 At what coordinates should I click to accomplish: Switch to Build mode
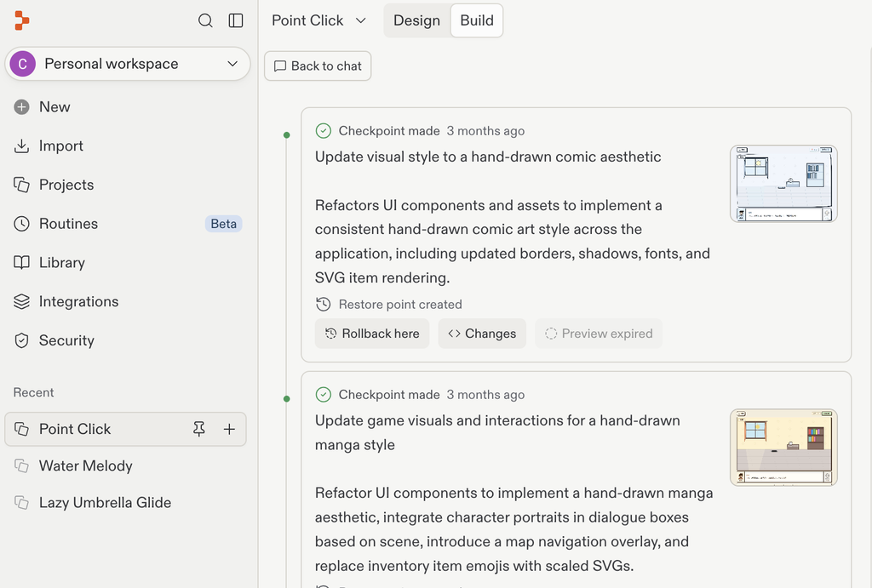click(x=477, y=20)
